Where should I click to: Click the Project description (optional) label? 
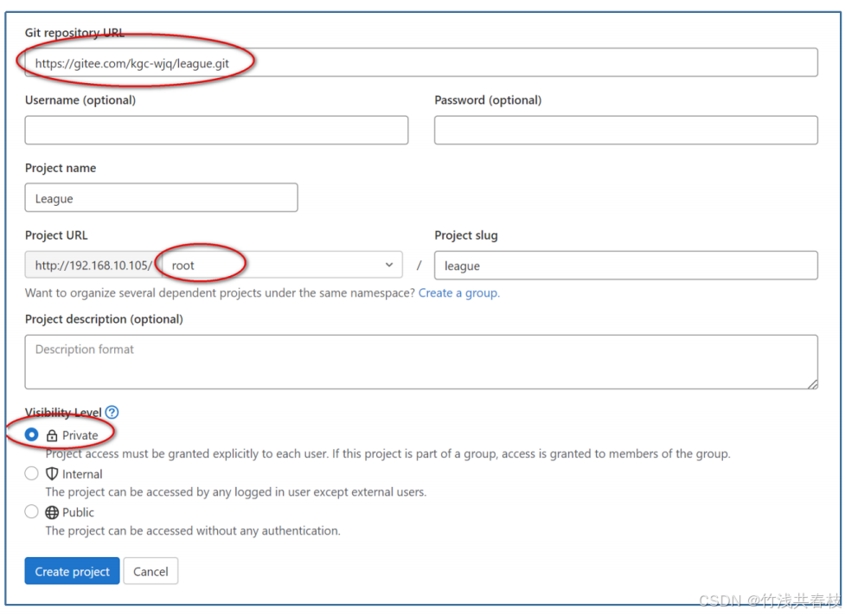(104, 319)
